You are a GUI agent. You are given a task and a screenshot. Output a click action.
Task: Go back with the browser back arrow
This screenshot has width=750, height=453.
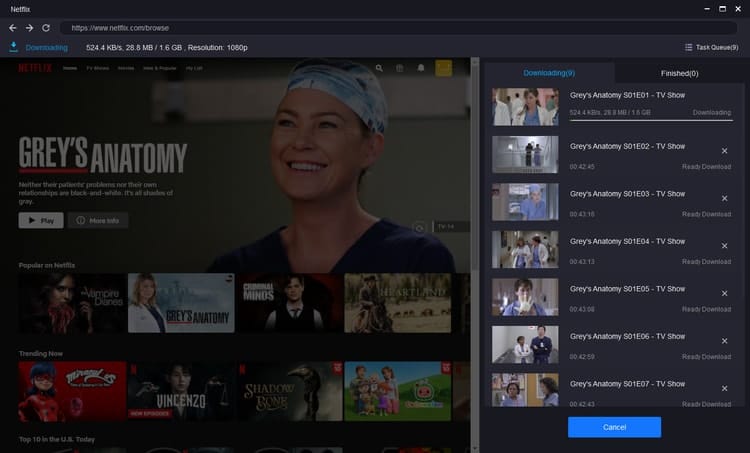pyautogui.click(x=13, y=28)
